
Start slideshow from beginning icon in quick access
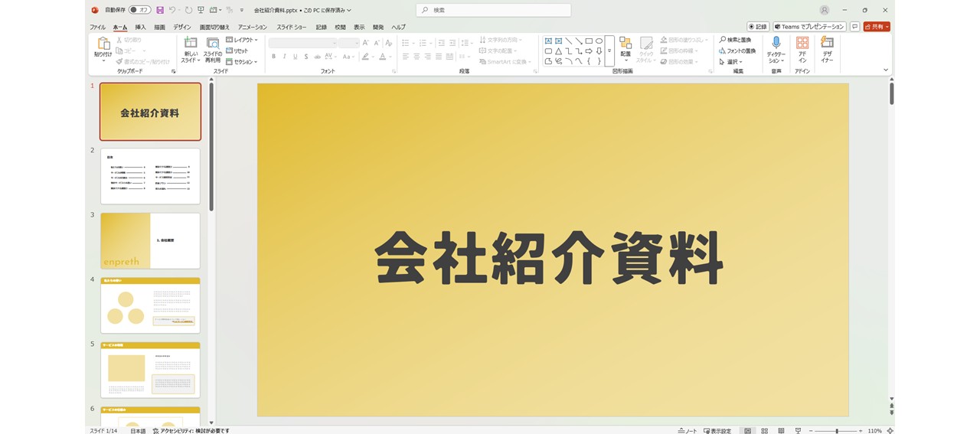[201, 10]
